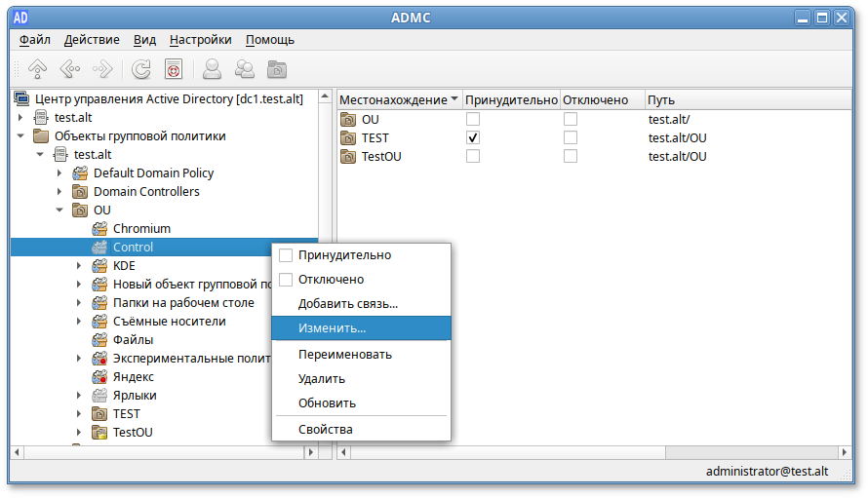Click tree pane scroll right arrow

[x=310, y=452]
